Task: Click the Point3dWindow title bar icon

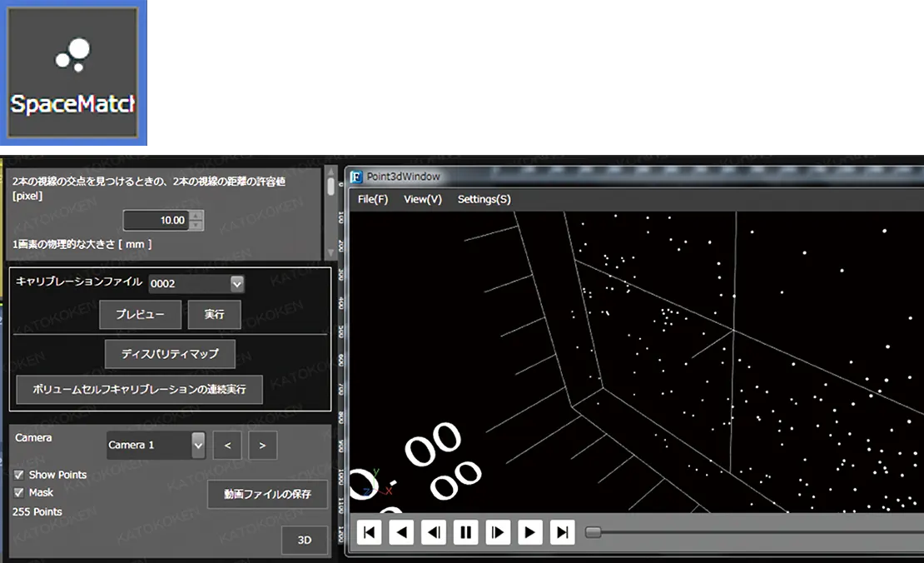Action: (356, 177)
